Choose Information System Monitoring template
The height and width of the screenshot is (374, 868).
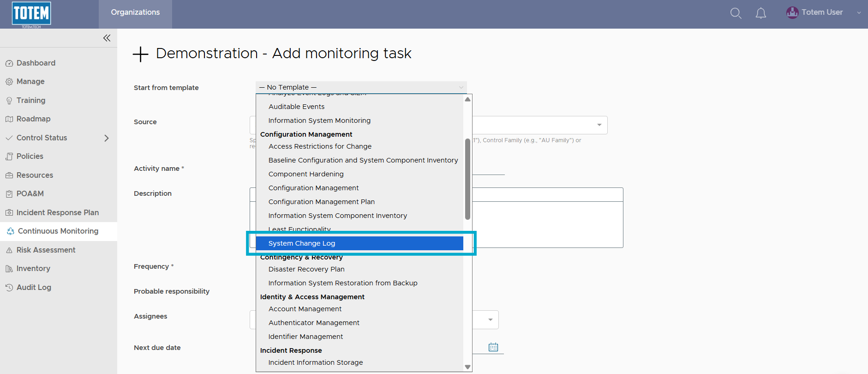(x=359, y=121)
